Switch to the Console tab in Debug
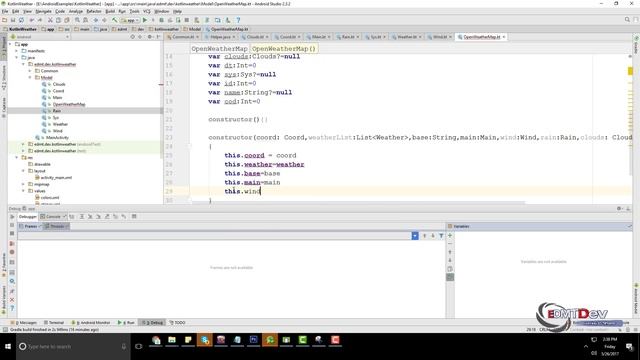The height and width of the screenshot is (360, 640). (53, 217)
